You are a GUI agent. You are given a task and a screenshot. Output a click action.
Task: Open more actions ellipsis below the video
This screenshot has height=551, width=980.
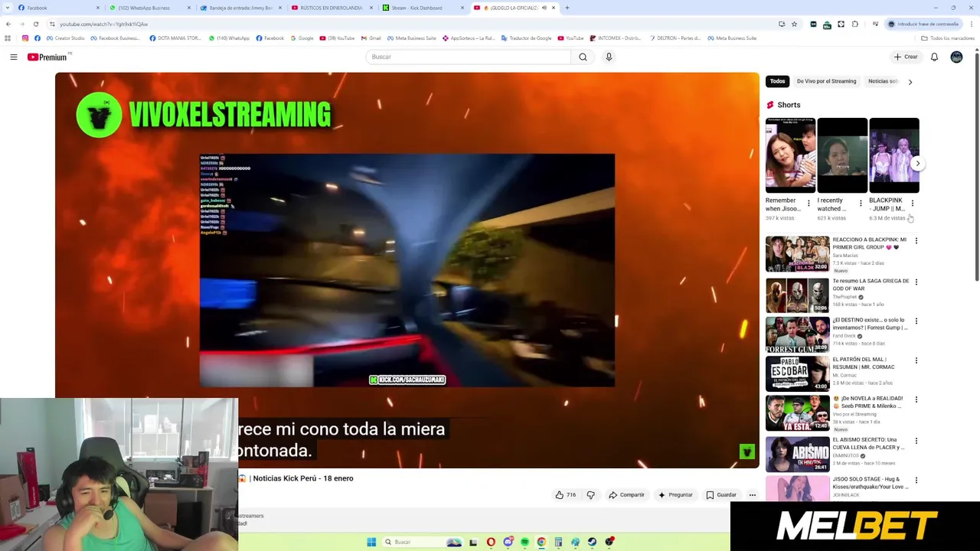pos(752,495)
